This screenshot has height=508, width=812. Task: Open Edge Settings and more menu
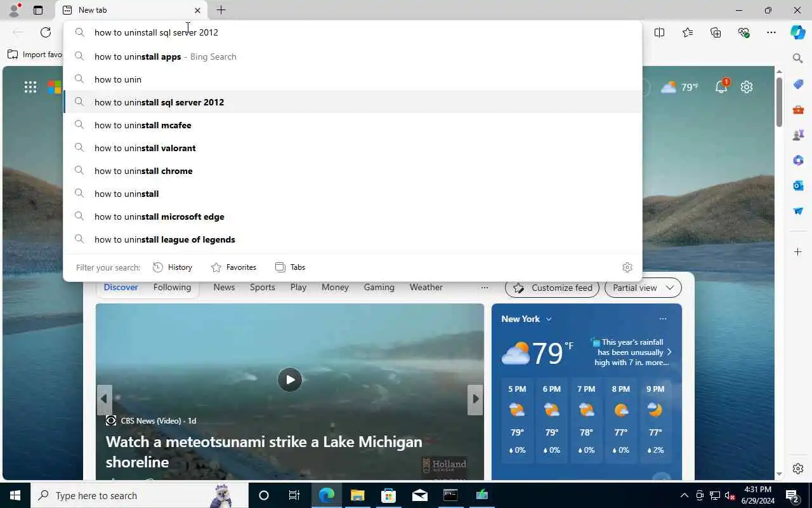[771, 32]
